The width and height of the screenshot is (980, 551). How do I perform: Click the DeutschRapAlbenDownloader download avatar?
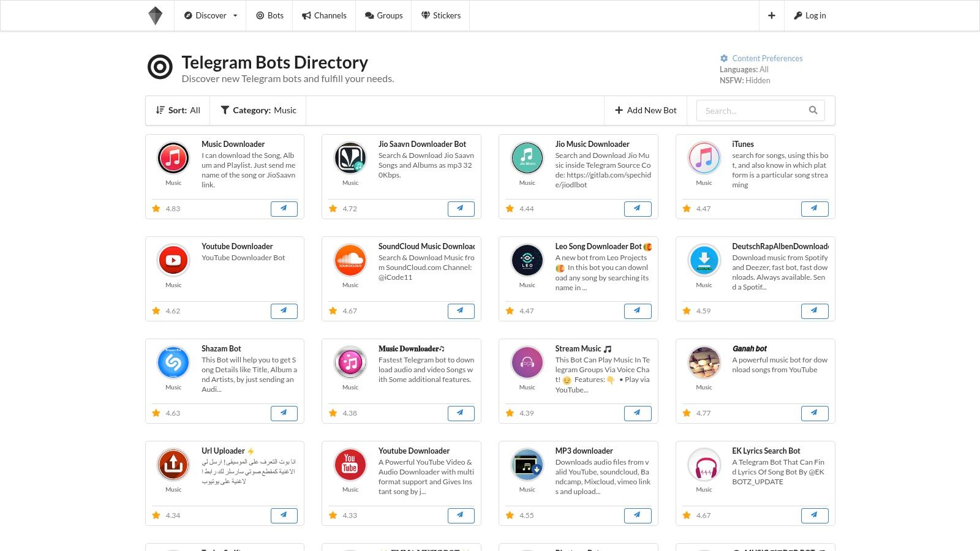704,260
